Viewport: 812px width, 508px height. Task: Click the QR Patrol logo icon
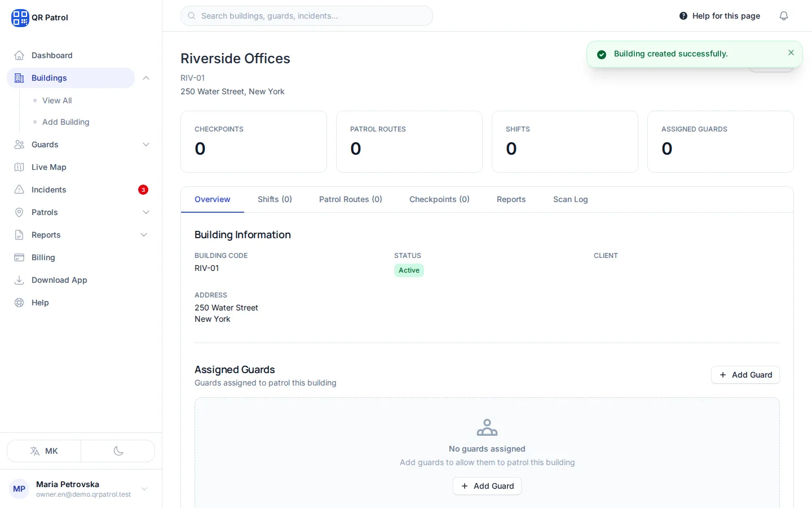20,17
